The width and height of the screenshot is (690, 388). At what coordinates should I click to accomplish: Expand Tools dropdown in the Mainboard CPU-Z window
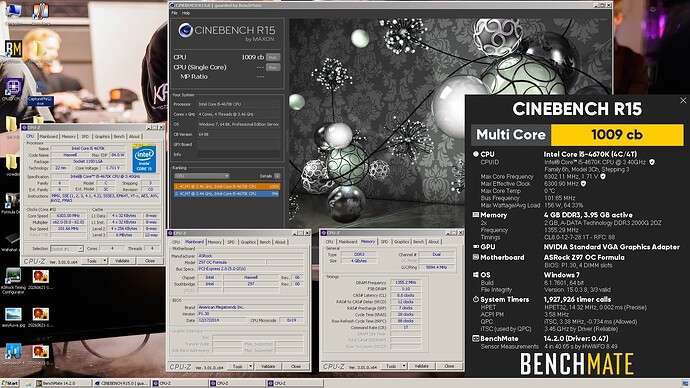251,366
